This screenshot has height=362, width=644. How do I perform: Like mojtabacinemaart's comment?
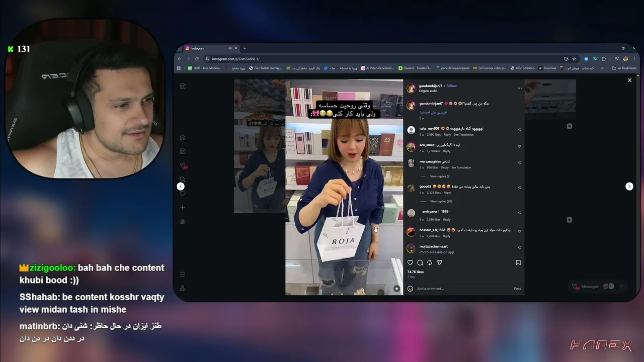pyautogui.click(x=520, y=248)
